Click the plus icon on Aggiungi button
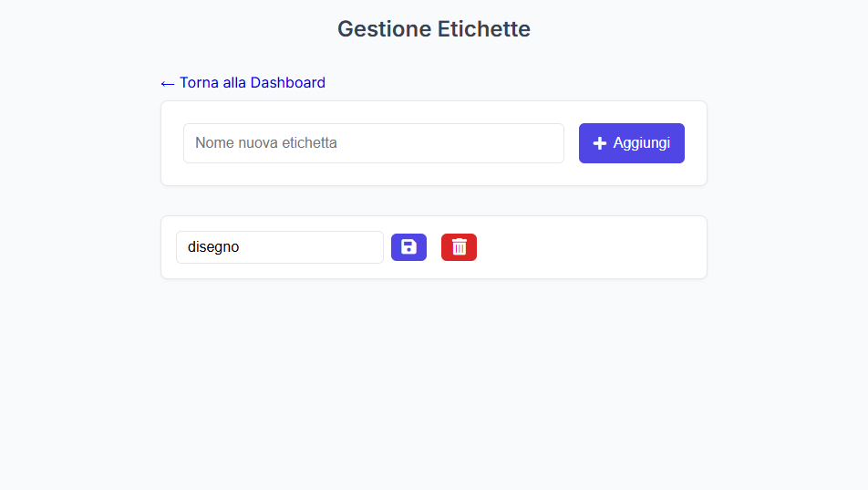 tap(600, 143)
